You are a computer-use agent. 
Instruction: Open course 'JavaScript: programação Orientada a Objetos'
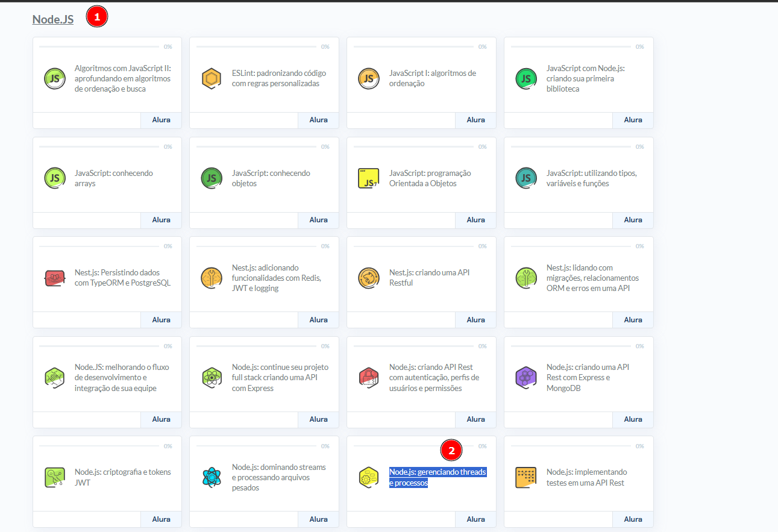point(430,178)
